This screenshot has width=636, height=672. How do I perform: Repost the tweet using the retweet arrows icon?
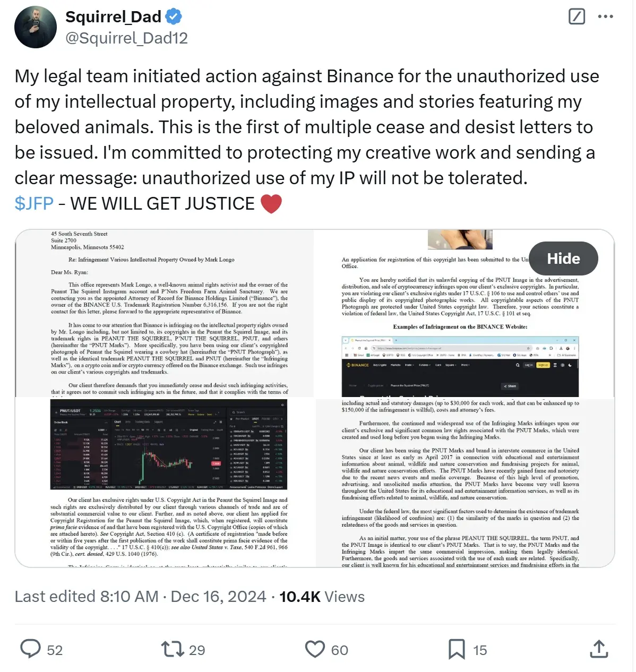[170, 649]
